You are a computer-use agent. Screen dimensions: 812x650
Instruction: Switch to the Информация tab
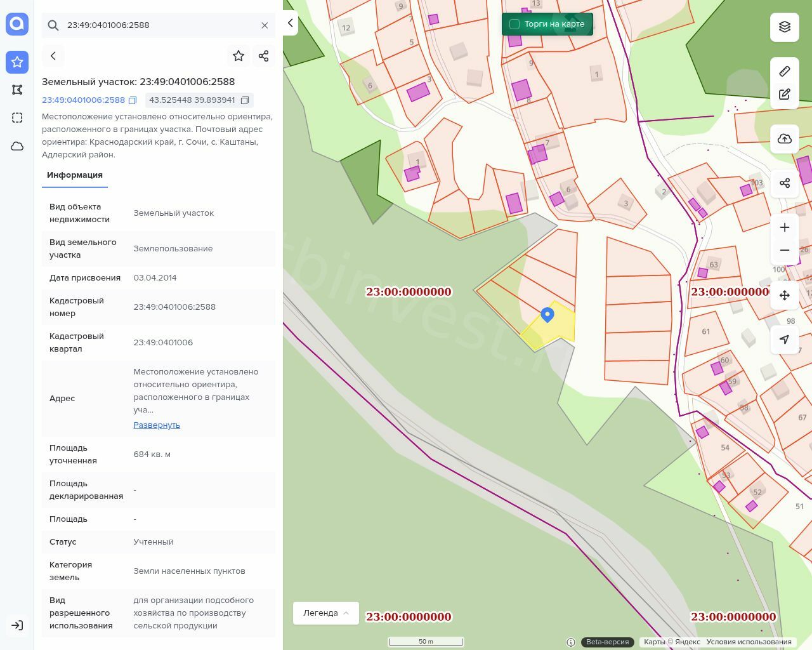[75, 175]
